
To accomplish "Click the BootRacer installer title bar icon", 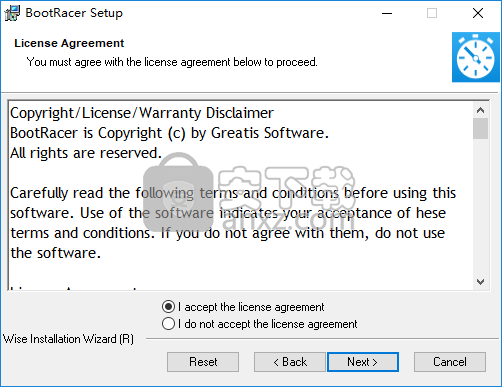I will click(12, 13).
